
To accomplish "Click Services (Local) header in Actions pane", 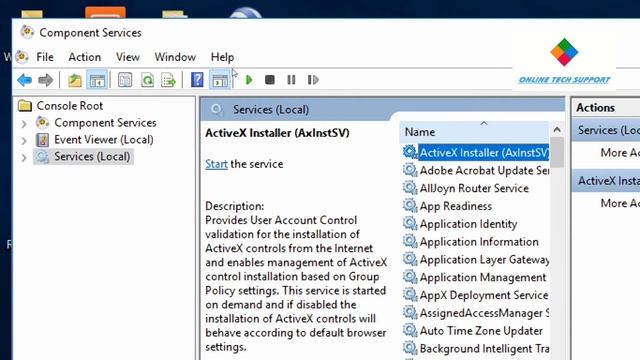I will (606, 130).
